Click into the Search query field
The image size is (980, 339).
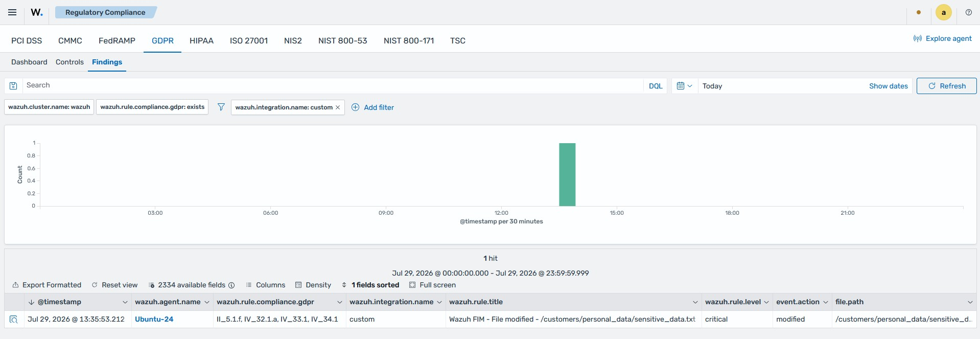332,85
